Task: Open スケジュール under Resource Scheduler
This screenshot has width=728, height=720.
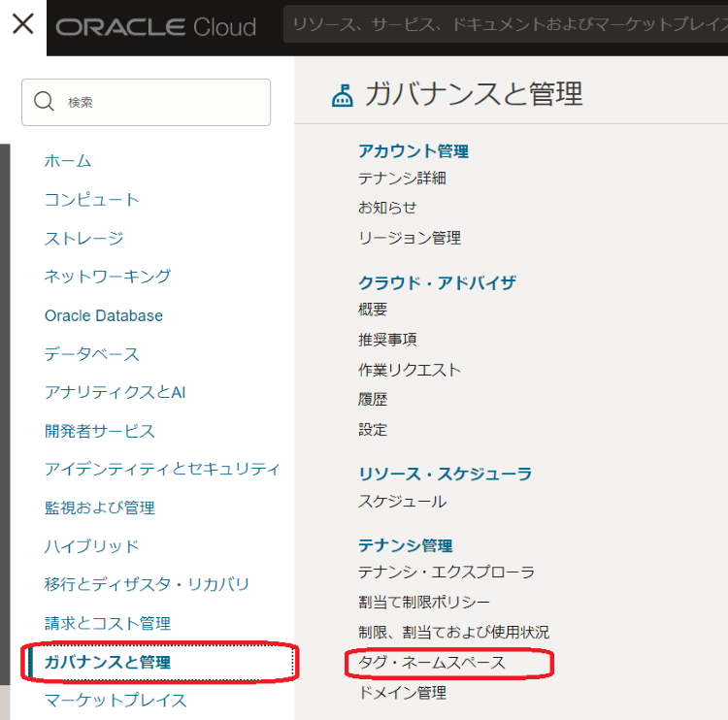Action: pyautogui.click(x=402, y=502)
